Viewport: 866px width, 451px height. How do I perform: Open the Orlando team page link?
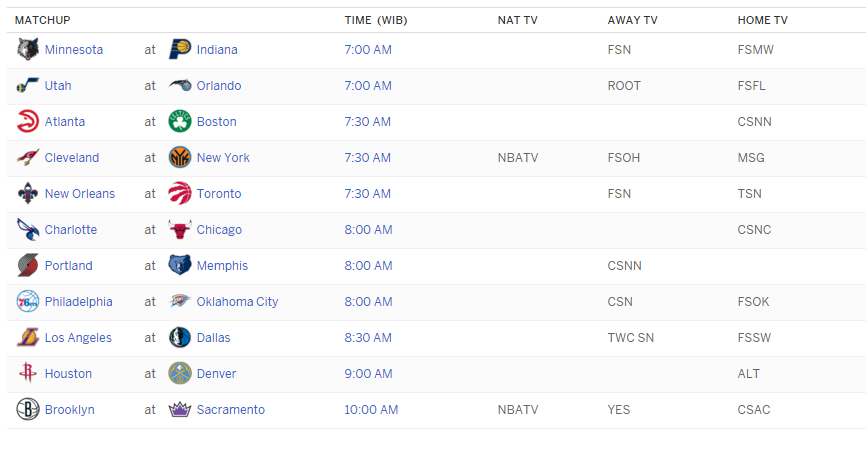coord(219,86)
